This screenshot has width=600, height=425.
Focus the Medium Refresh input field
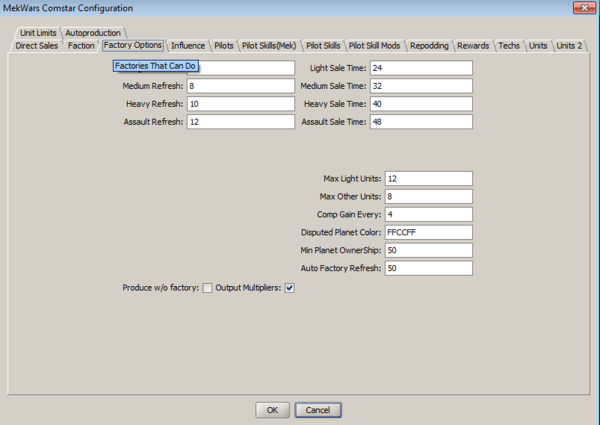pos(240,86)
